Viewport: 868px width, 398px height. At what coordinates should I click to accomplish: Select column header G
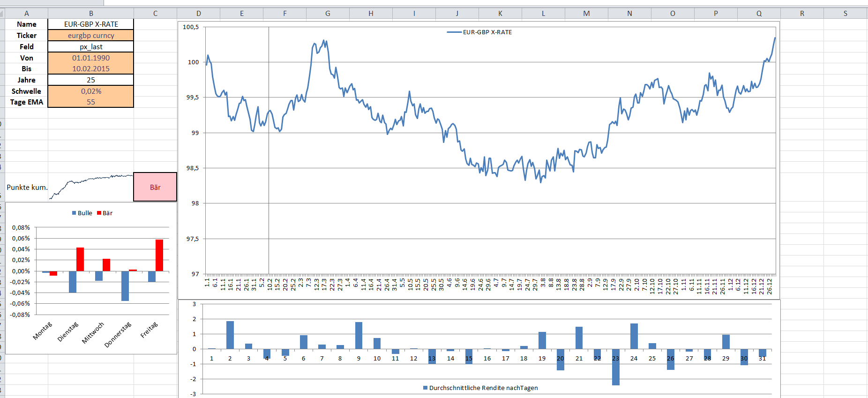pyautogui.click(x=328, y=14)
